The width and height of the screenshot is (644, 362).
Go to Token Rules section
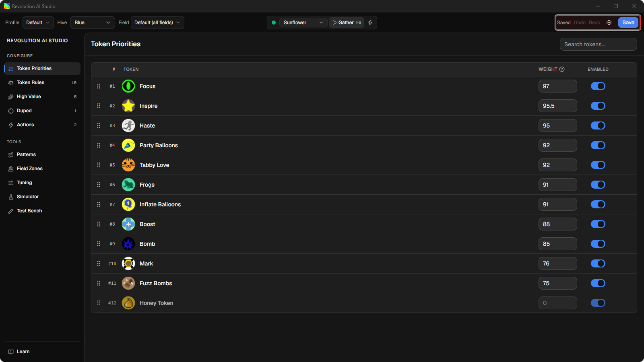(42, 82)
